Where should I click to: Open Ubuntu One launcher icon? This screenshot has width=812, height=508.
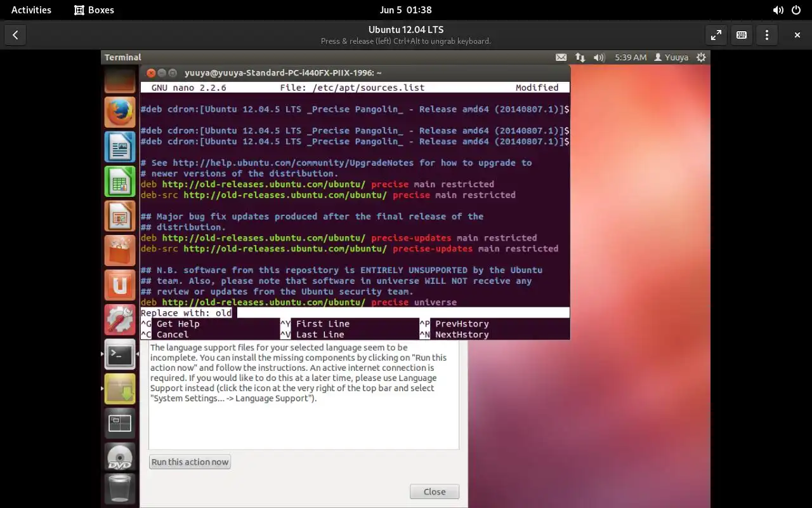click(x=120, y=285)
